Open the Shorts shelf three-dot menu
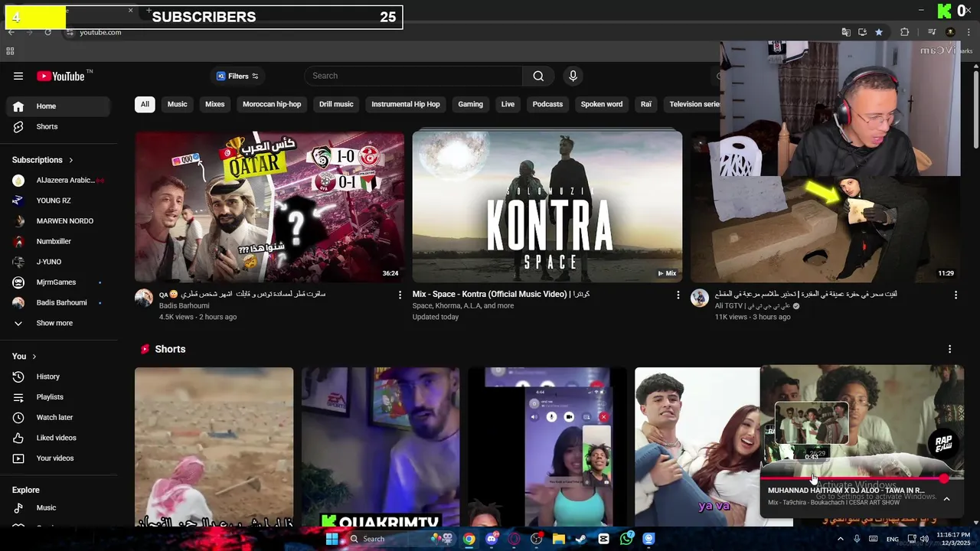 [x=949, y=349]
